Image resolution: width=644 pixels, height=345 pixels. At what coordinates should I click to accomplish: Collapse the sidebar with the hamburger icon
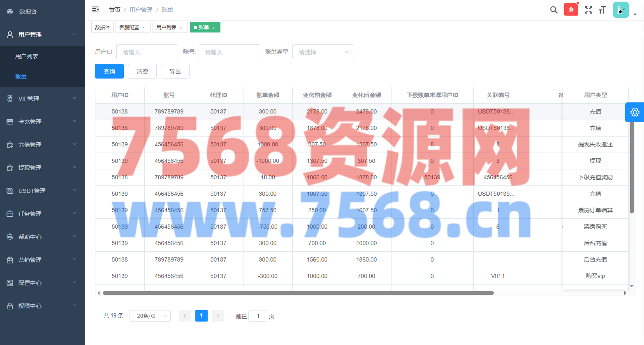click(95, 9)
